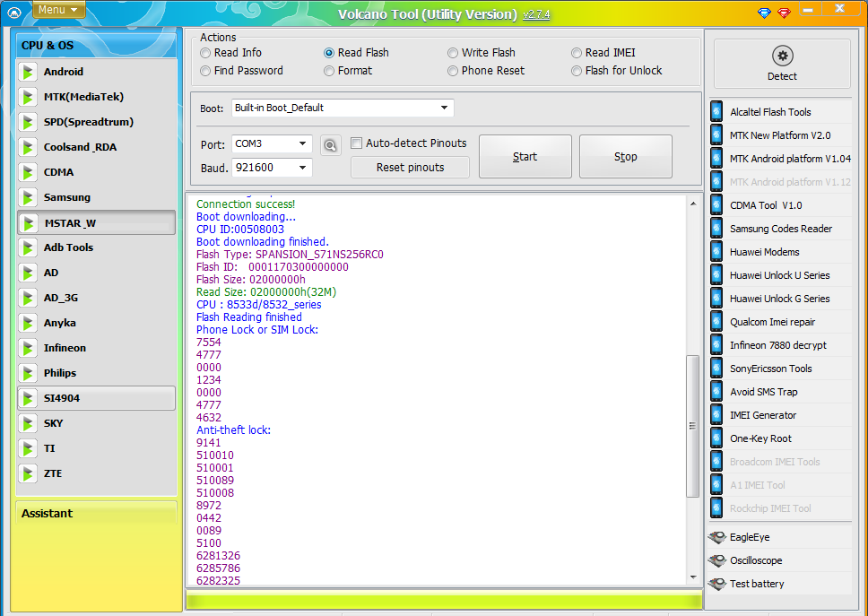Select the Philips platform
Screen dimensions: 868x616
(x=96, y=373)
